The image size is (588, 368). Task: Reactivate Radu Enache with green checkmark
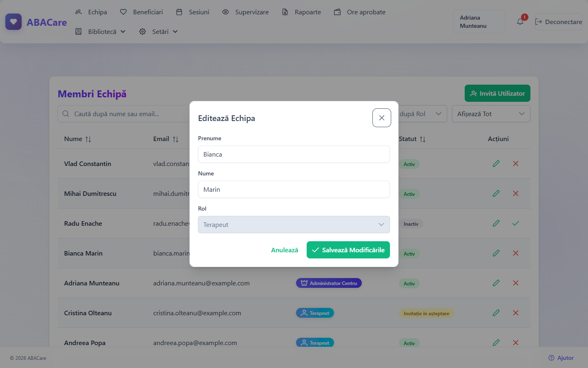pos(516,223)
